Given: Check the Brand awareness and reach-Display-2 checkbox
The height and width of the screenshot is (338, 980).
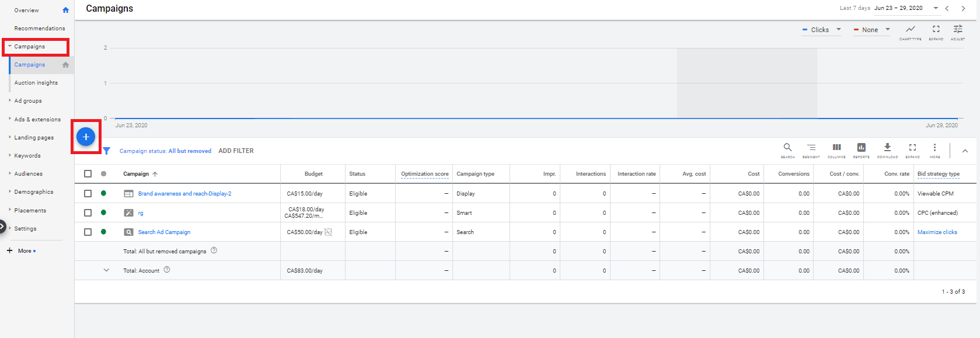Looking at the screenshot, I should click(x=88, y=193).
